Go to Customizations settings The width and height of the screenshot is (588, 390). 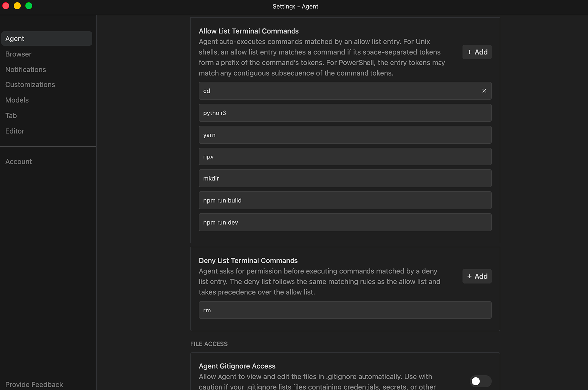(x=30, y=85)
